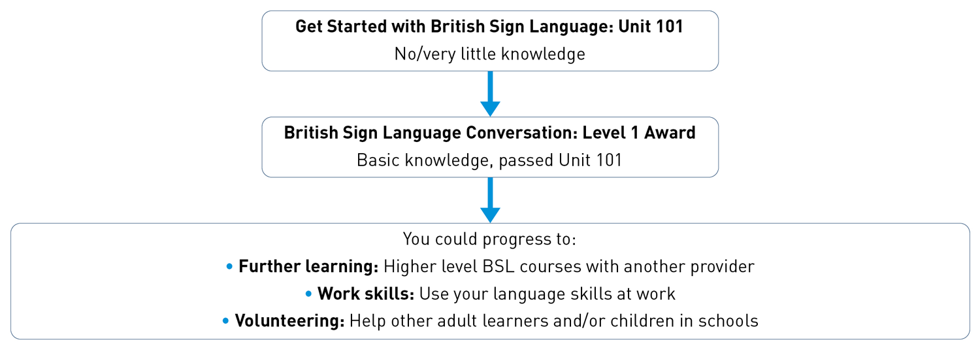Click 'Higher level BSL courses with another provider'
The image size is (980, 350).
tap(569, 266)
